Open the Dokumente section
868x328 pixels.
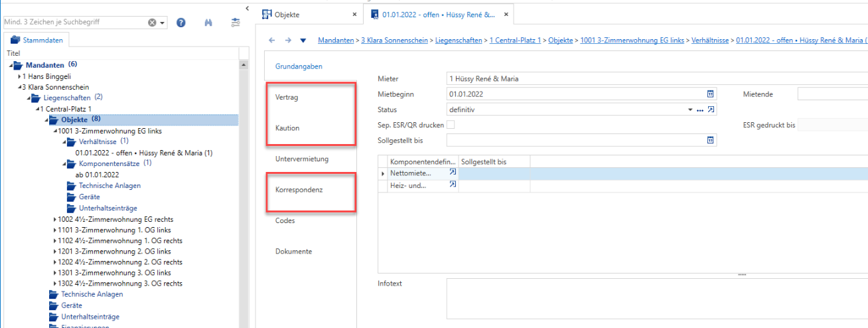pos(293,251)
